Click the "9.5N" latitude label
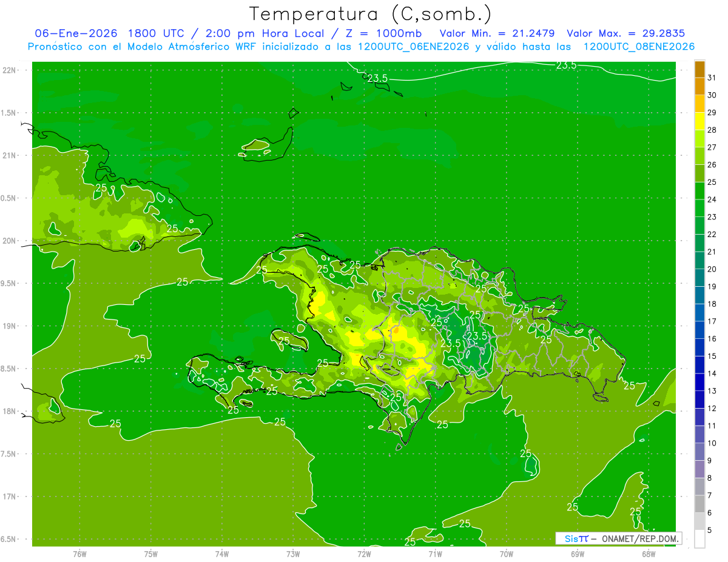The image size is (728, 562). [8, 283]
